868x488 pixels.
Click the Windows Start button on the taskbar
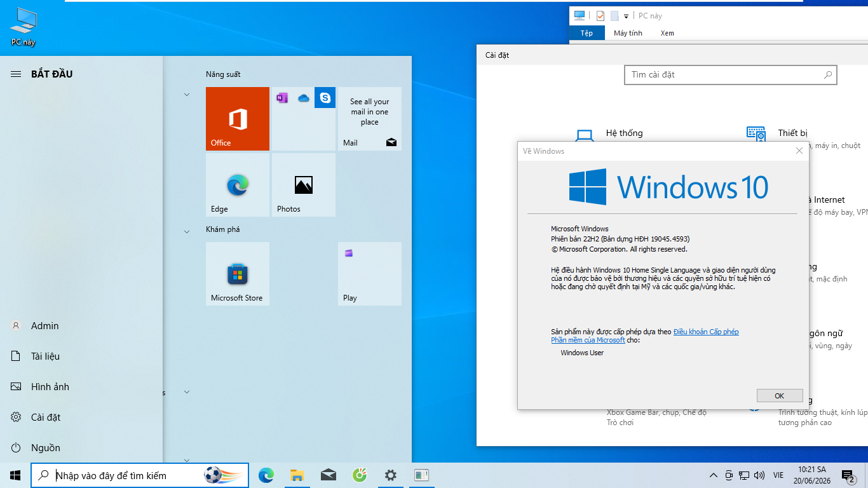15,475
